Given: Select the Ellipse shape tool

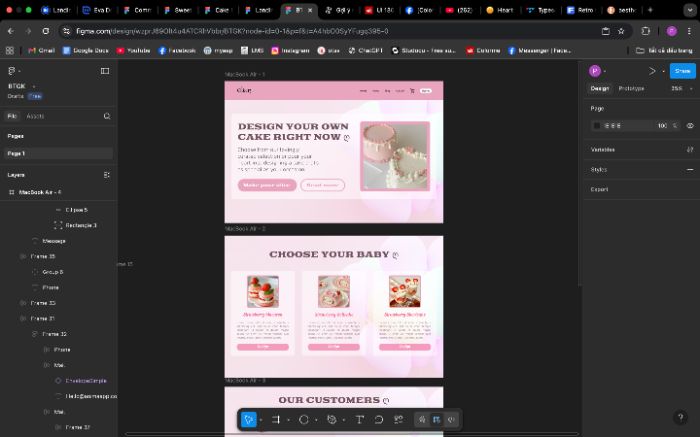Looking at the screenshot, I should (304, 420).
